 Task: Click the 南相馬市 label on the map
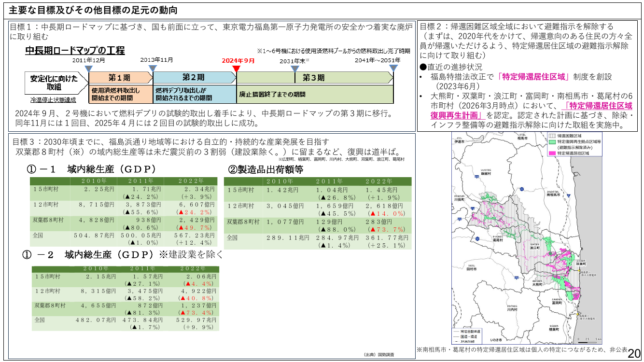(552, 196)
